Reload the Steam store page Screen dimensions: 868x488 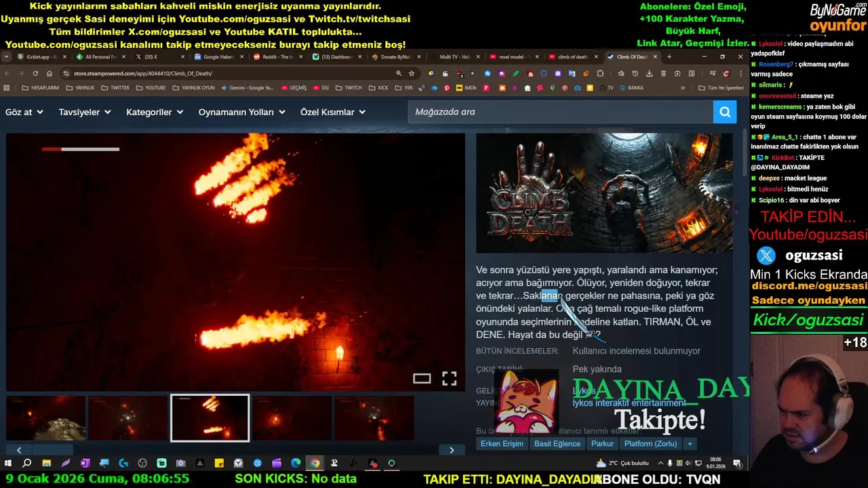[35, 73]
